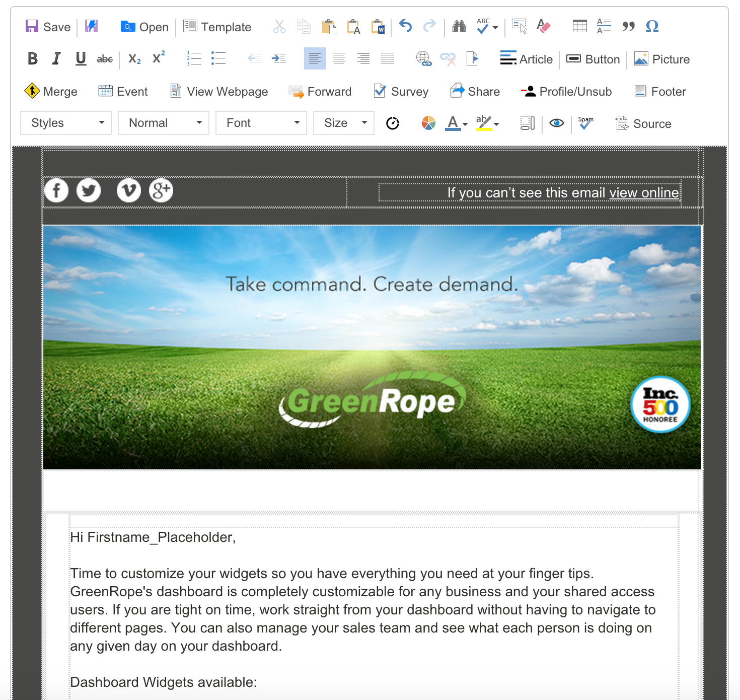Open Find with binoculars icon
740x700 pixels.
[459, 26]
